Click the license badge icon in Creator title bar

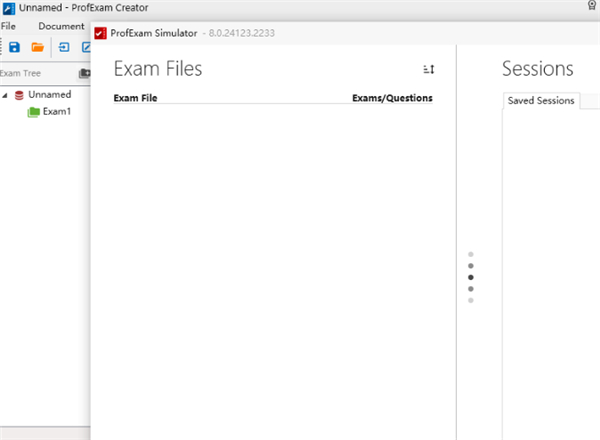click(x=592, y=5)
